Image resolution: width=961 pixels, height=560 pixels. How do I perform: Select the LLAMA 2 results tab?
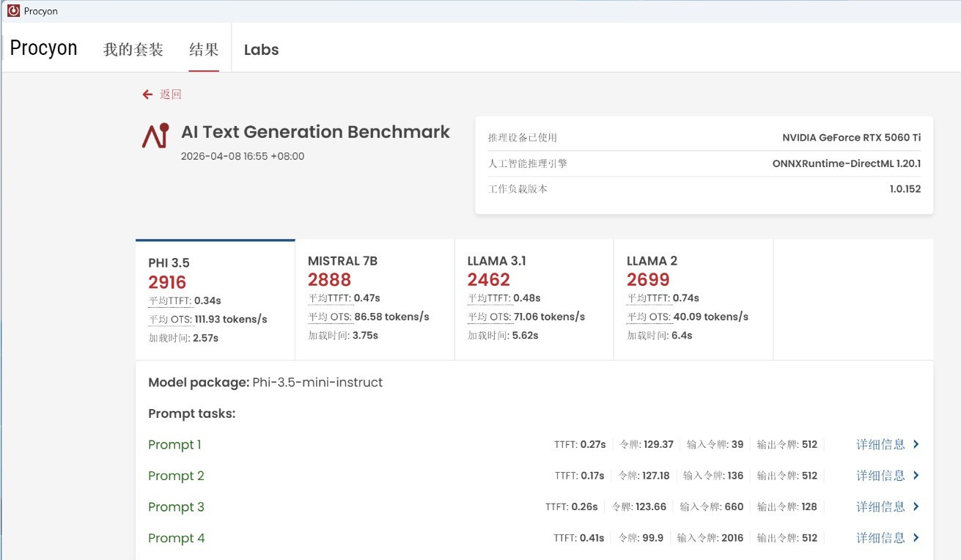pos(693,299)
